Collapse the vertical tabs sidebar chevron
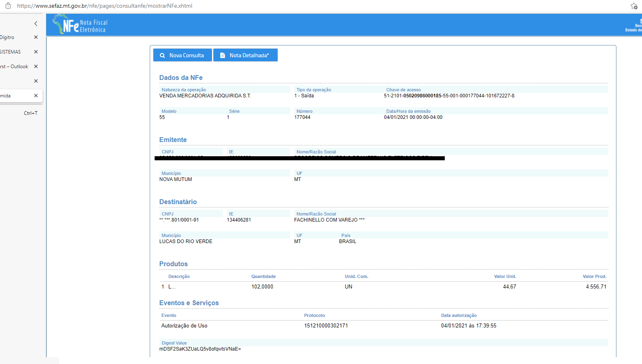The width and height of the screenshot is (642, 364). click(x=36, y=24)
